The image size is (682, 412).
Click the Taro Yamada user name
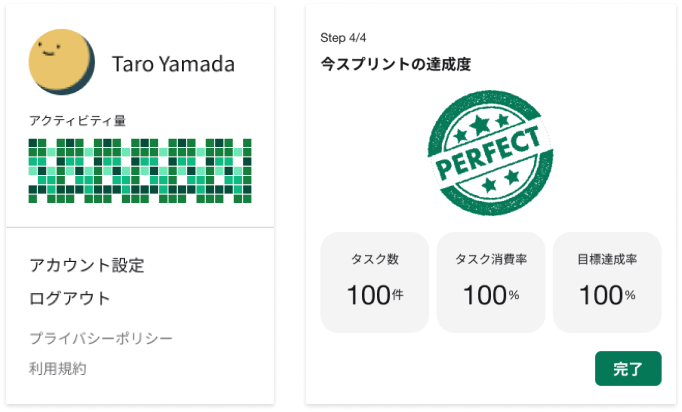click(x=173, y=65)
